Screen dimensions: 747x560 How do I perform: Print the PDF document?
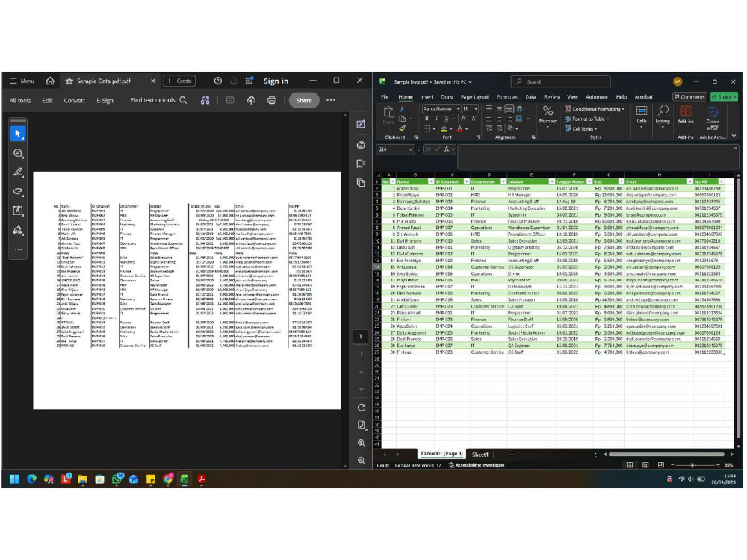[272, 100]
